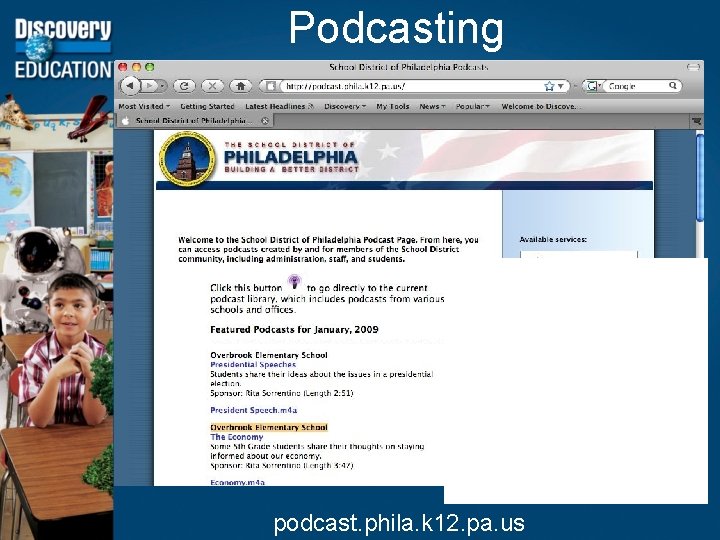Open The Economy podcast link
The width and height of the screenshot is (720, 540).
coord(236,437)
